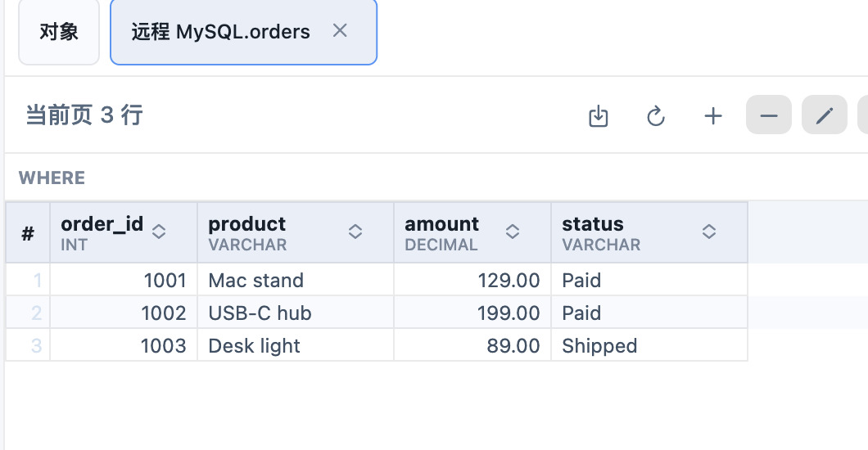Select the product column header

point(296,232)
